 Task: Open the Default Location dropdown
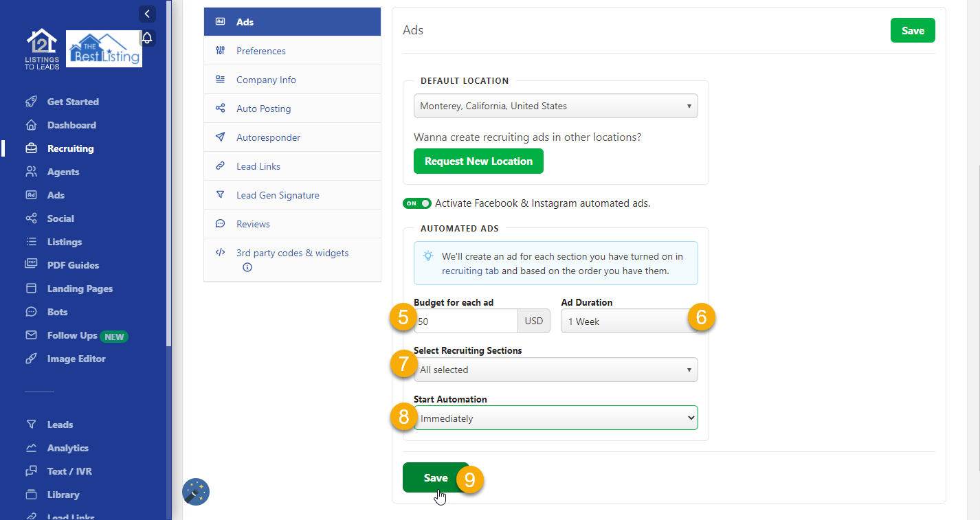click(555, 106)
